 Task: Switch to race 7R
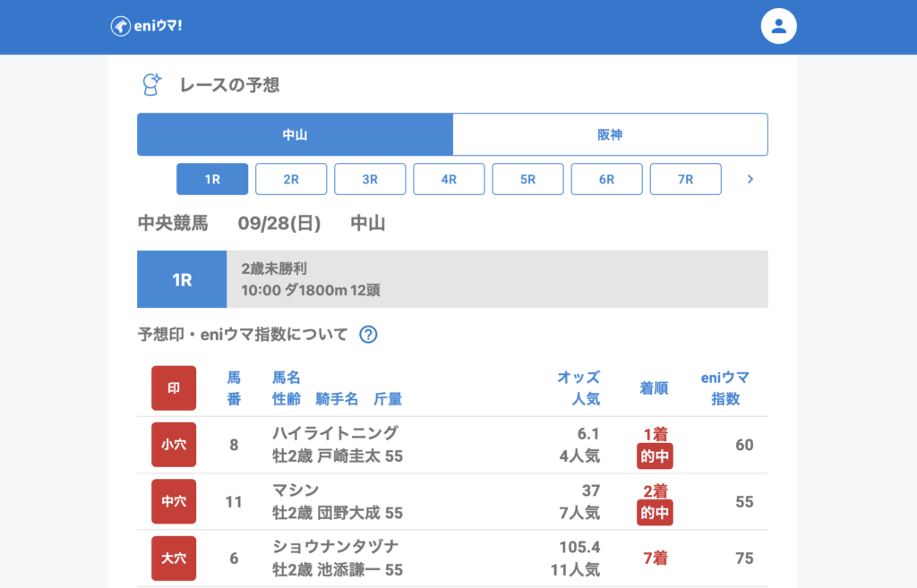click(x=685, y=179)
